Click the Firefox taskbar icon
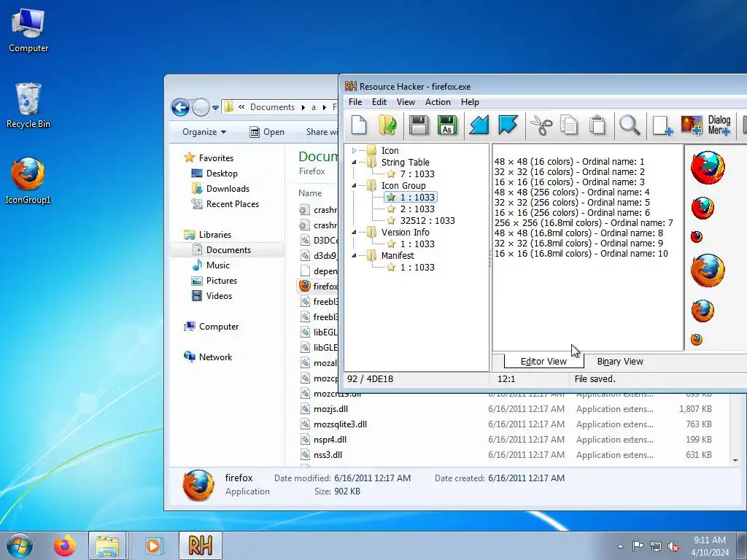 click(64, 545)
